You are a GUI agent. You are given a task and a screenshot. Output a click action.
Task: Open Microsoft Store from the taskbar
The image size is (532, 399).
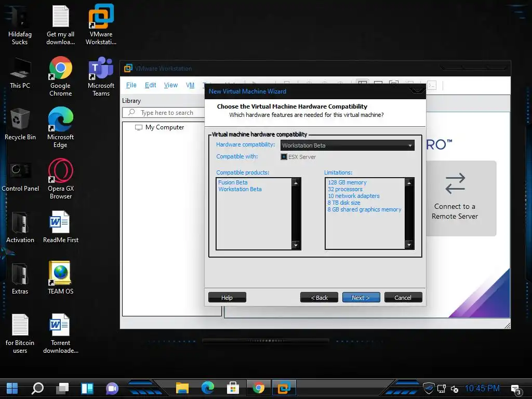coord(233,388)
